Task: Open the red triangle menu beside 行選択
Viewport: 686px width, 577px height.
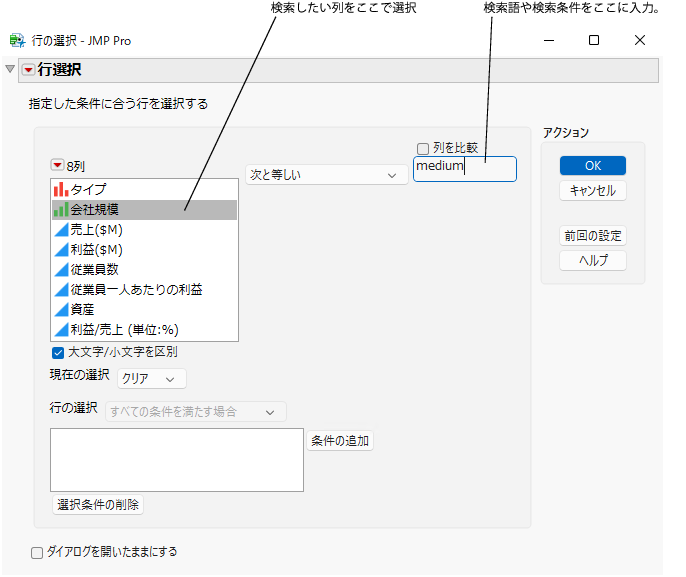Action: click(28, 70)
